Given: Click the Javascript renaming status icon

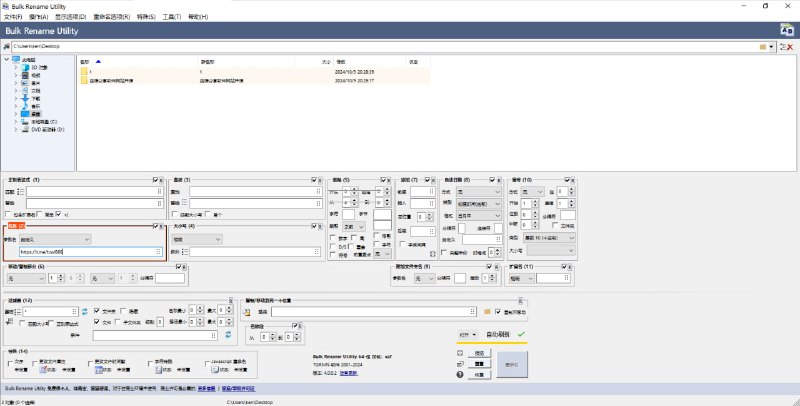Looking at the screenshot, I should pyautogui.click(x=215, y=370).
